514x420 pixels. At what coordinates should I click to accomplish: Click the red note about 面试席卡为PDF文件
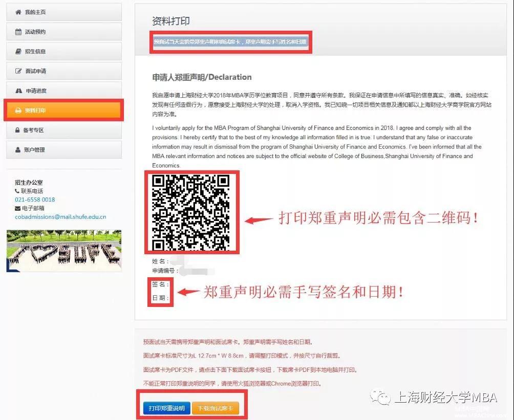[x=250, y=369]
